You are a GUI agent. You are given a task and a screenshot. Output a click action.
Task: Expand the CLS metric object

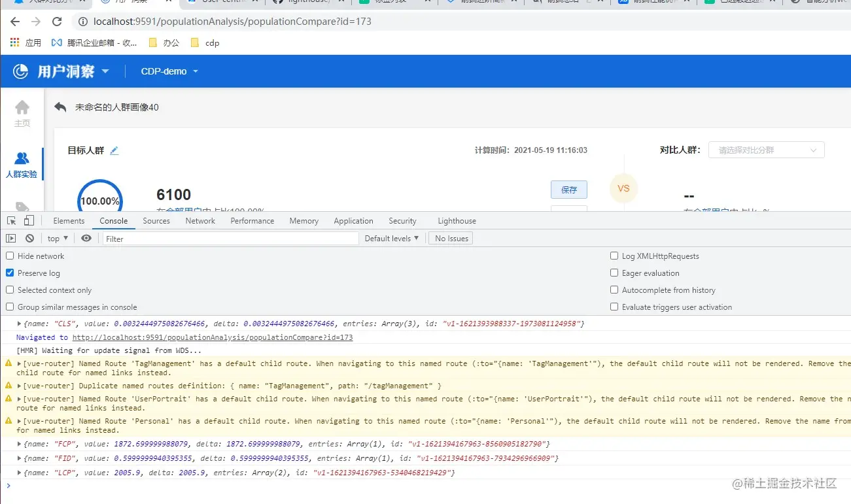click(x=20, y=324)
